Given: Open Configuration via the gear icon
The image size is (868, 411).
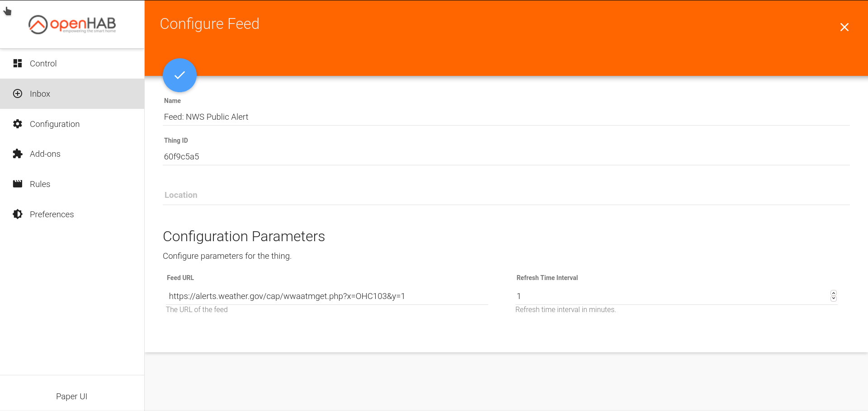Looking at the screenshot, I should pyautogui.click(x=17, y=124).
